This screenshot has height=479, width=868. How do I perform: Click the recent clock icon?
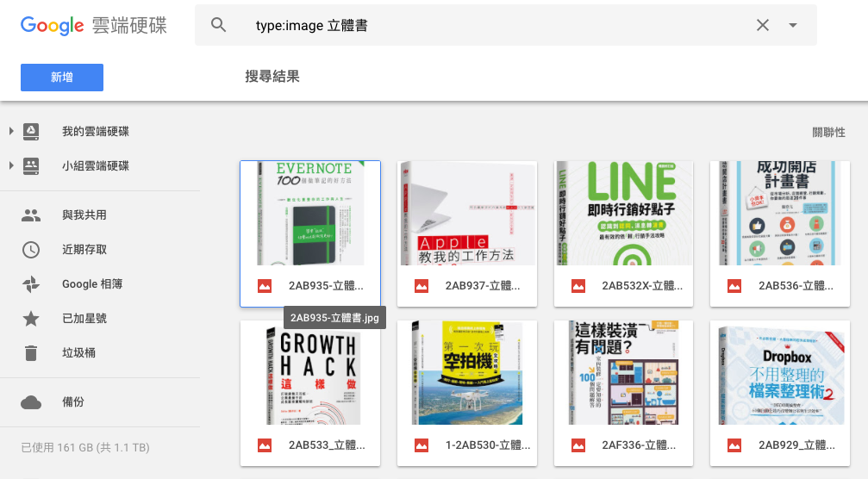click(x=31, y=250)
